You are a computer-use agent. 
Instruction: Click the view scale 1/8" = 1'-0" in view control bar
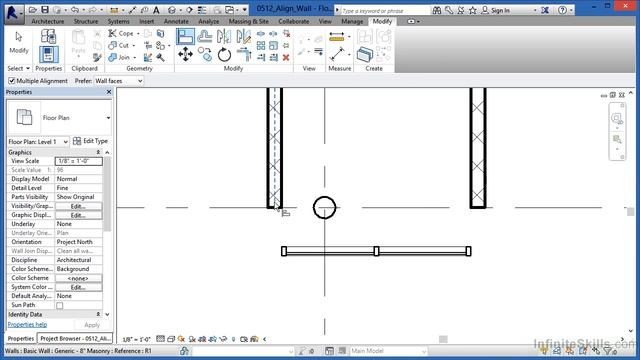pyautogui.click(x=137, y=339)
